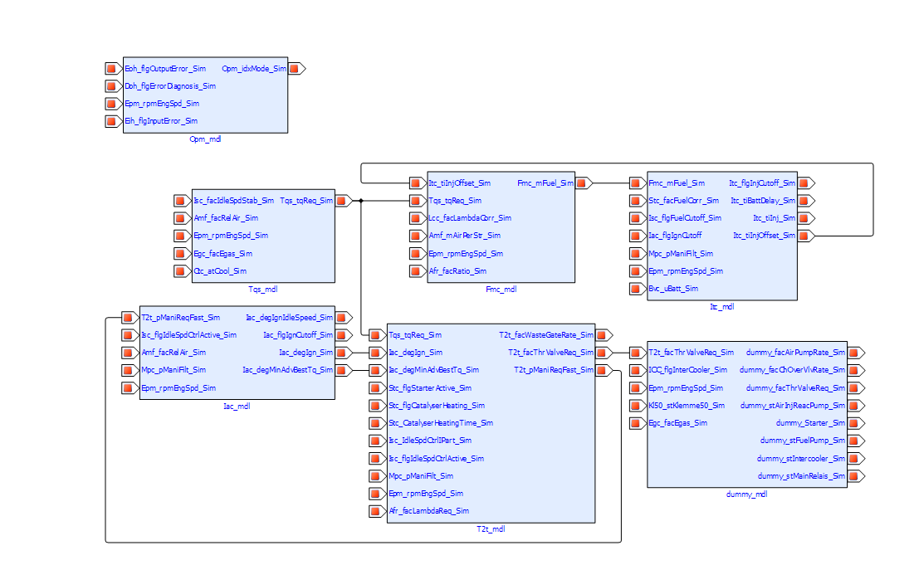
Task: Click the Bvc_uBatt_Sim input port
Action: (x=635, y=289)
